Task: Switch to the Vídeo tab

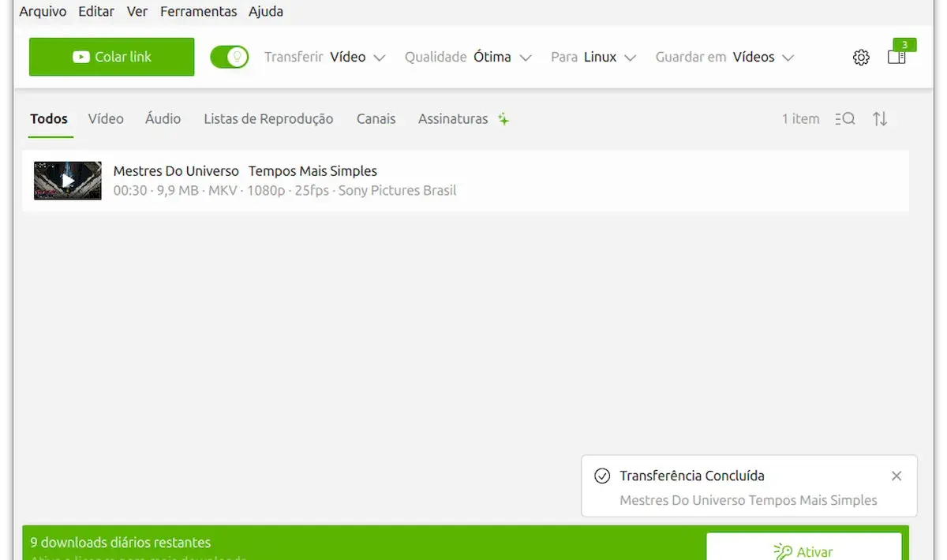Action: coord(106,119)
